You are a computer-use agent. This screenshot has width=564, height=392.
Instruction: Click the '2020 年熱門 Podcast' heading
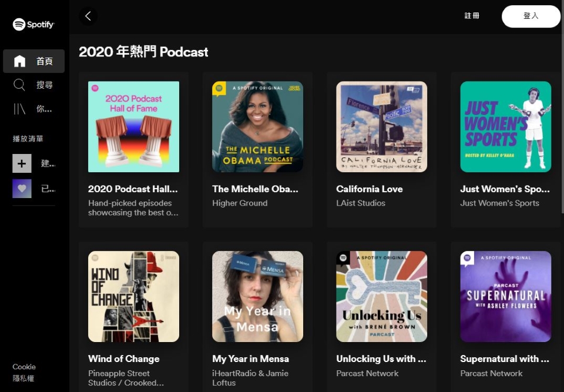[x=143, y=52]
